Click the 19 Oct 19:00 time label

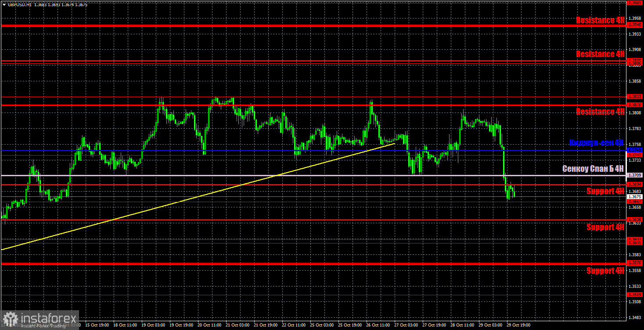(182, 326)
